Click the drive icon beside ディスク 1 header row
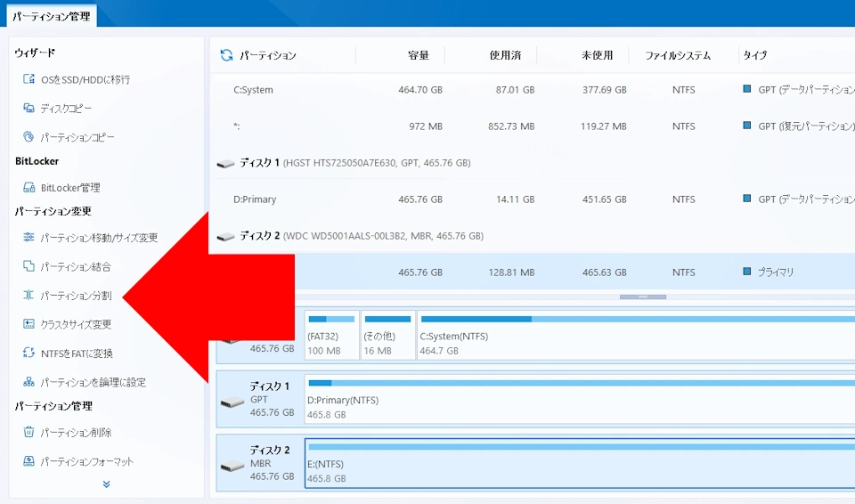 coord(225,163)
